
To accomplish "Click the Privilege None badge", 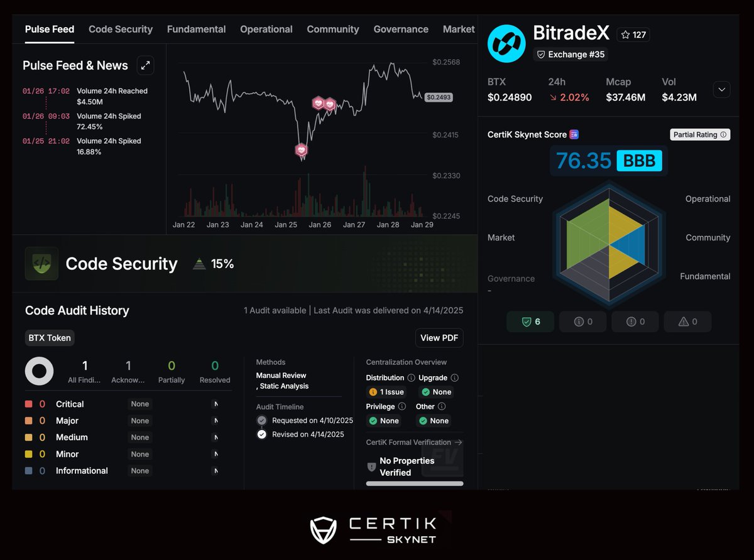I will tap(385, 421).
